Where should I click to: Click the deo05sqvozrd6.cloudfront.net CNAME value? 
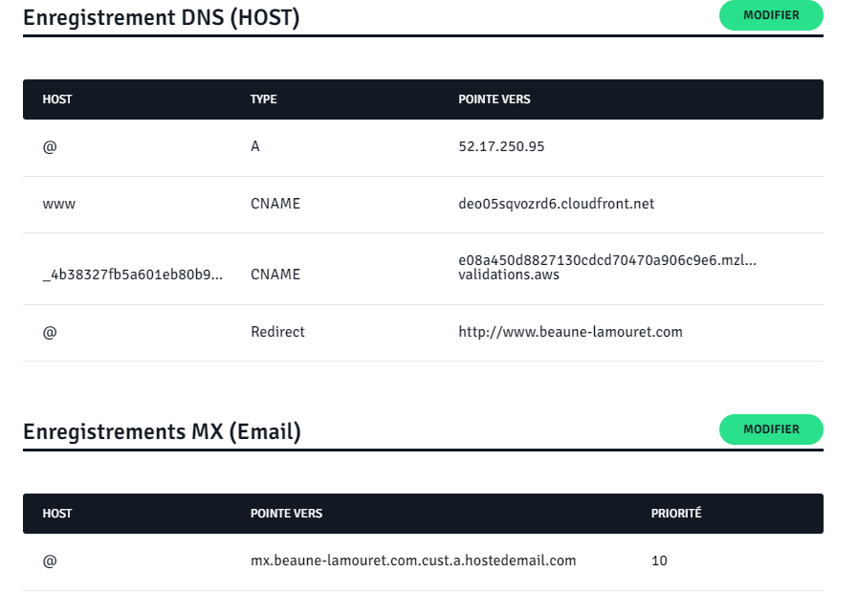click(556, 204)
